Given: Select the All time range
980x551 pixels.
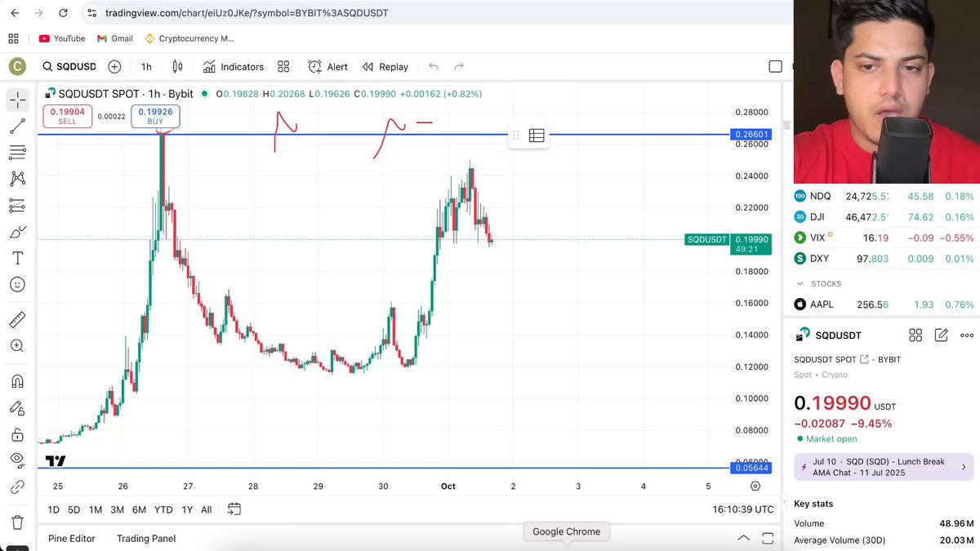Looking at the screenshot, I should tap(206, 509).
